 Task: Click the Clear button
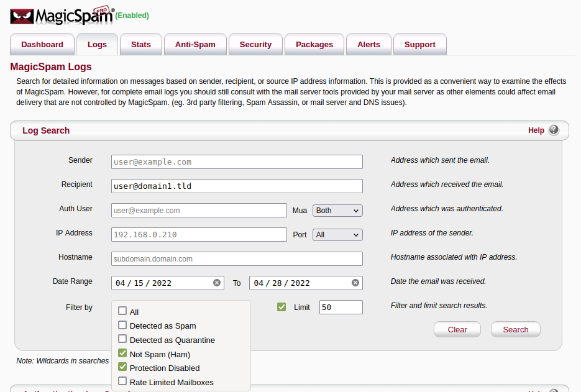pyautogui.click(x=457, y=329)
